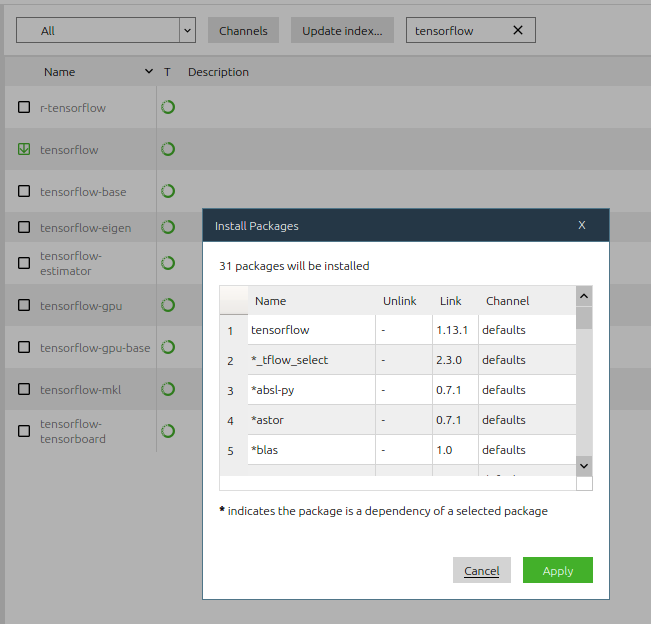This screenshot has height=624, width=651.
Task: Unmark the tensorflow package for installation
Action: tap(24, 149)
